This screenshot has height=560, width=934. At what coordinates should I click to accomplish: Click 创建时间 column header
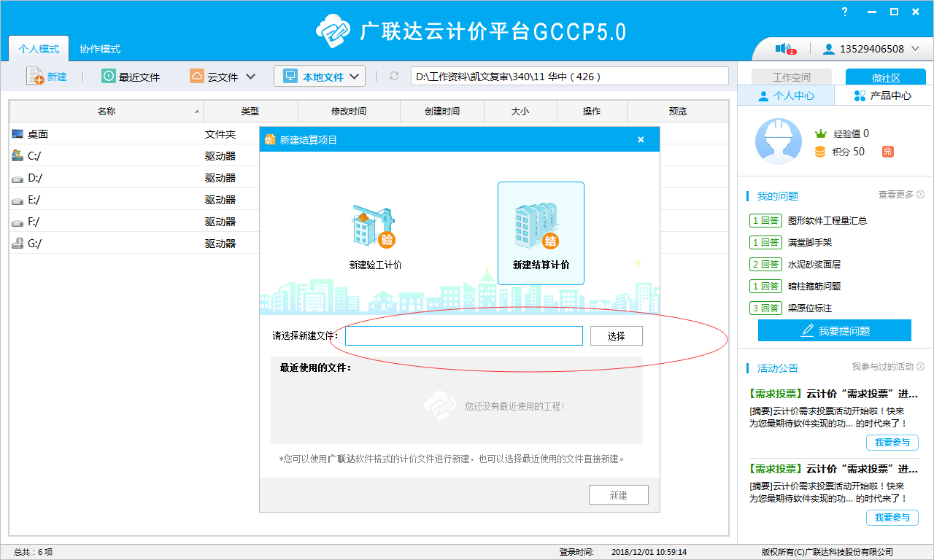click(x=442, y=111)
